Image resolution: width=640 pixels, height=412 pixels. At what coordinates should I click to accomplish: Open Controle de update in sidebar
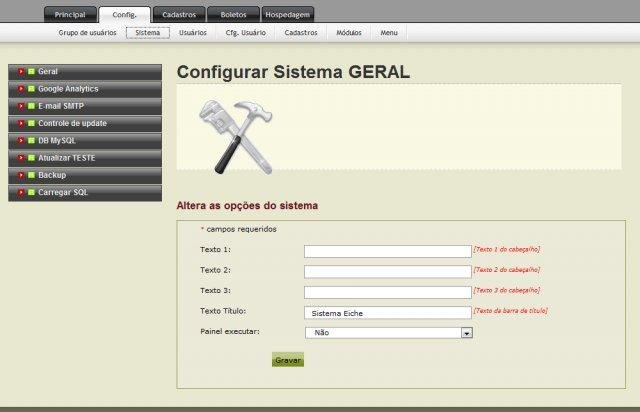coord(85,123)
